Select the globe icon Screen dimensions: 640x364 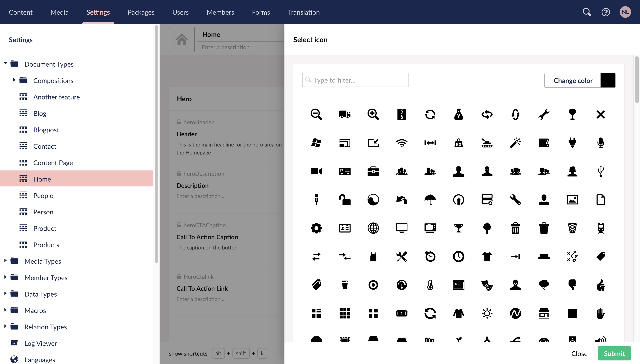pos(373,228)
